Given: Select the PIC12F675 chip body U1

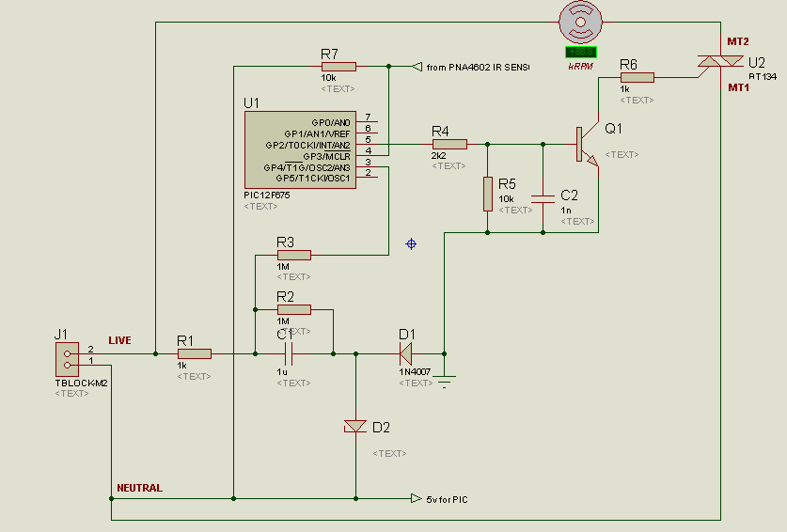Looking at the screenshot, I should [300, 150].
